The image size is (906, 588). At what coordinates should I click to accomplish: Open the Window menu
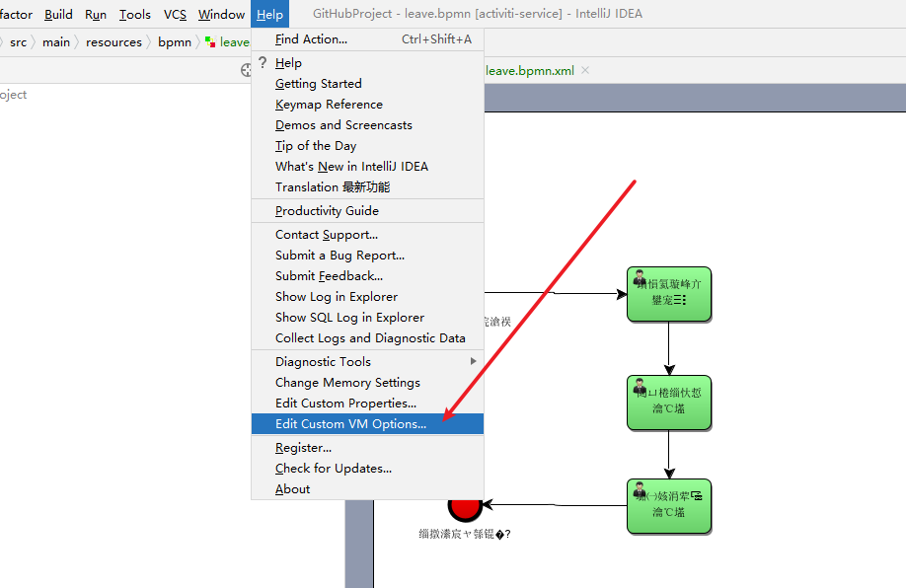[x=221, y=15]
